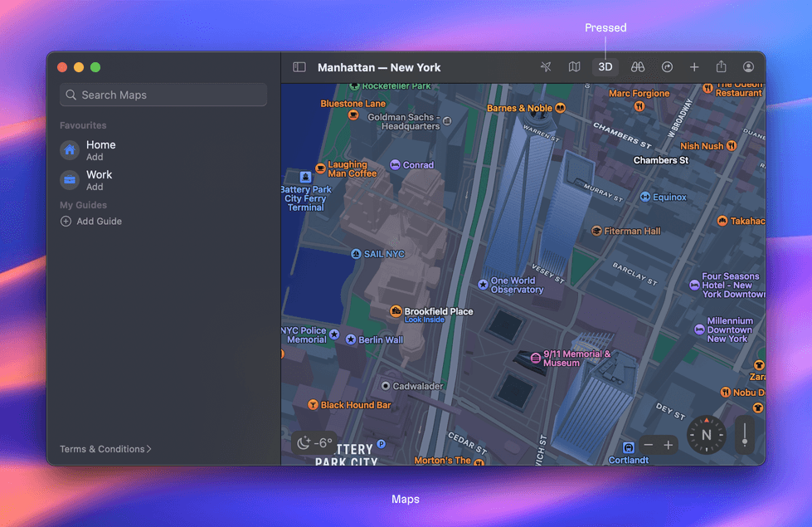The width and height of the screenshot is (812, 527).
Task: Select Barnes & Noble store pin
Action: coord(561,108)
